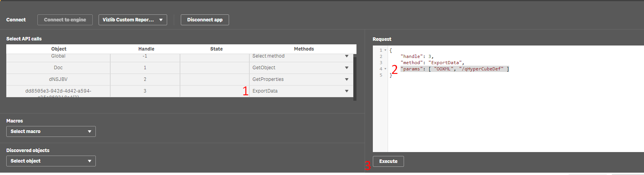Click the Disconnect app button

205,20
